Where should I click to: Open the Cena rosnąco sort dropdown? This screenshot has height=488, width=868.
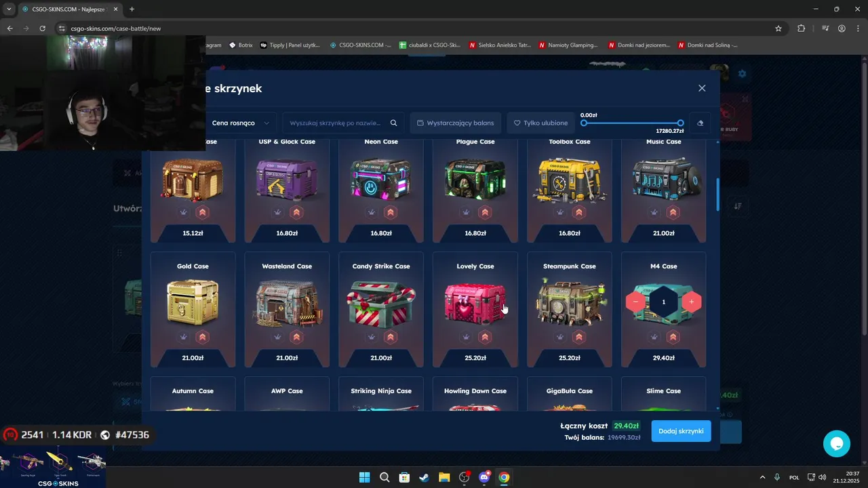pyautogui.click(x=241, y=123)
